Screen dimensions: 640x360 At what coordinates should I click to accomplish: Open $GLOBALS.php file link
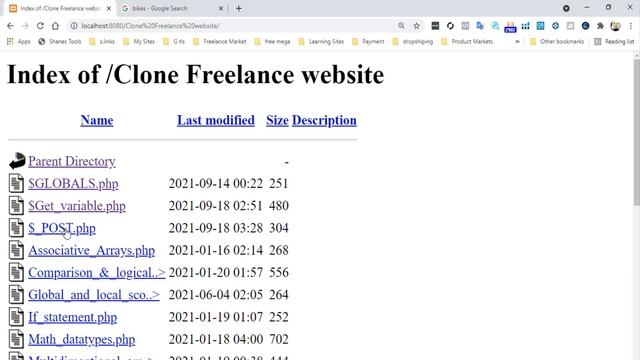[73, 184]
